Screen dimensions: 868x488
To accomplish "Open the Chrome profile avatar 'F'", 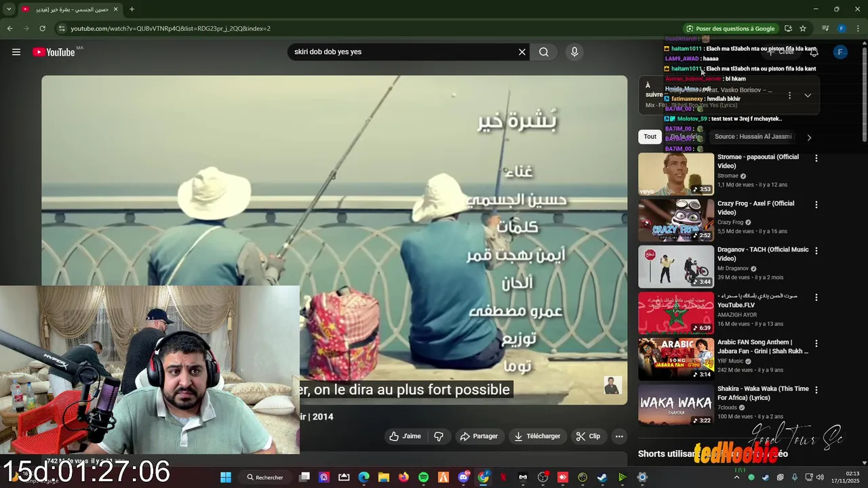I will click(x=842, y=28).
